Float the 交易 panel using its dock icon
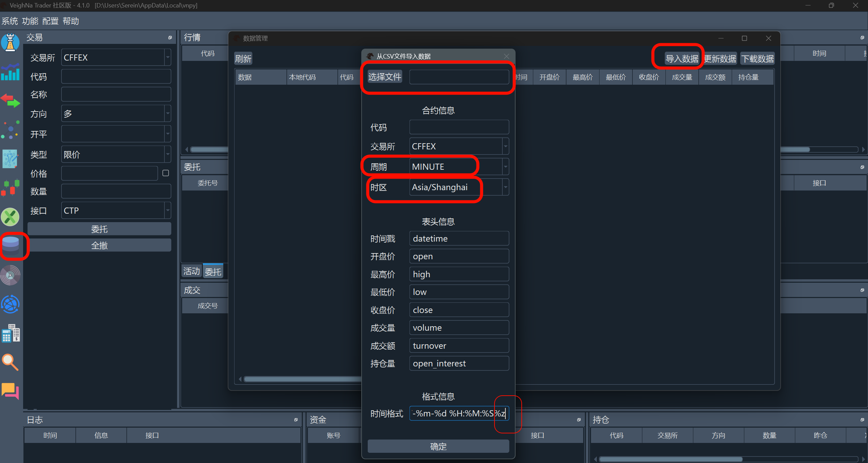 (170, 38)
